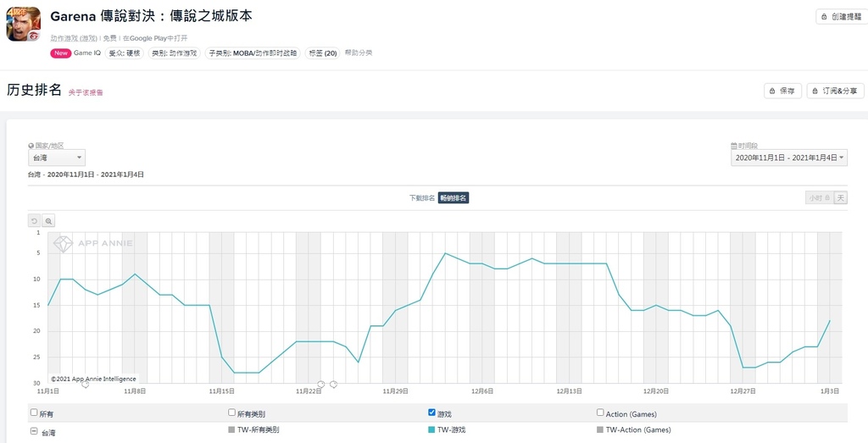Click the 台湾 row label in legend table

[x=48, y=433]
